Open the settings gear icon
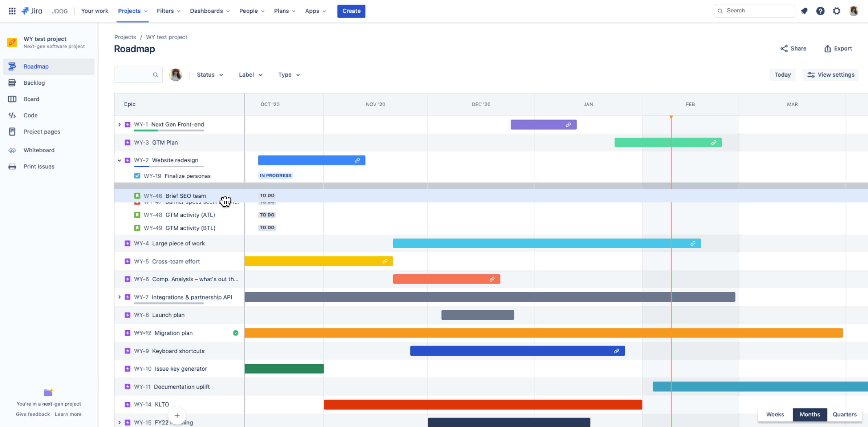The image size is (868, 427). tap(836, 11)
